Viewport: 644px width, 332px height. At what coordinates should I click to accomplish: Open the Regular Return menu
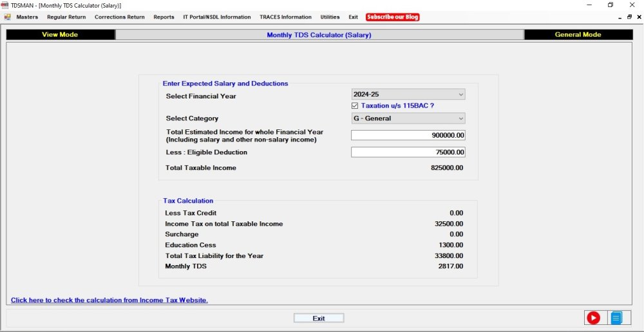coord(66,17)
